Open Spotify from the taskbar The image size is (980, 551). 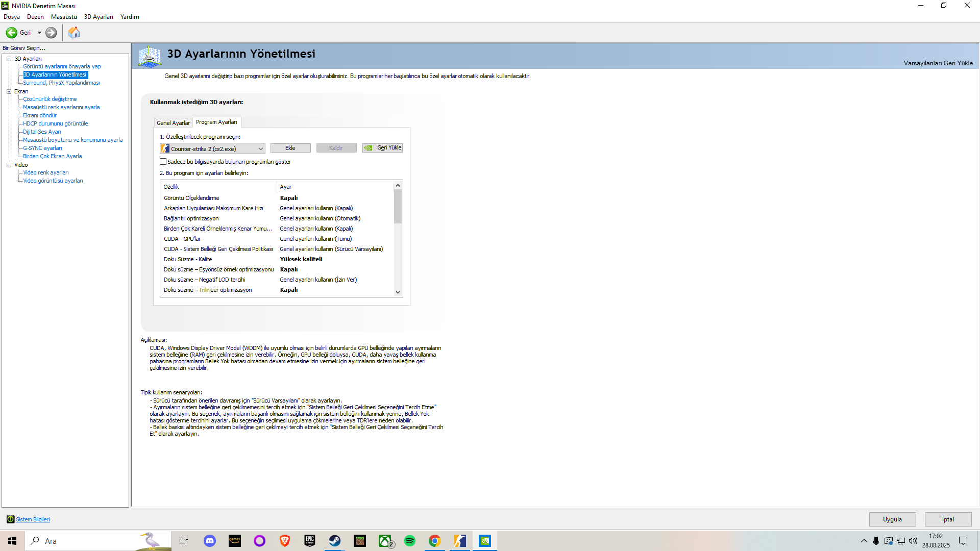410,541
